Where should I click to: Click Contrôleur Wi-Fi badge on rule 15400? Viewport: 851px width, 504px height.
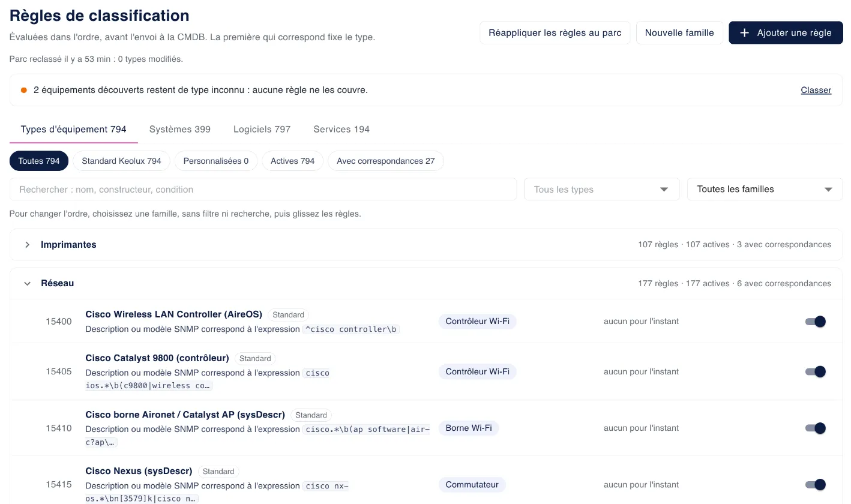point(478,322)
